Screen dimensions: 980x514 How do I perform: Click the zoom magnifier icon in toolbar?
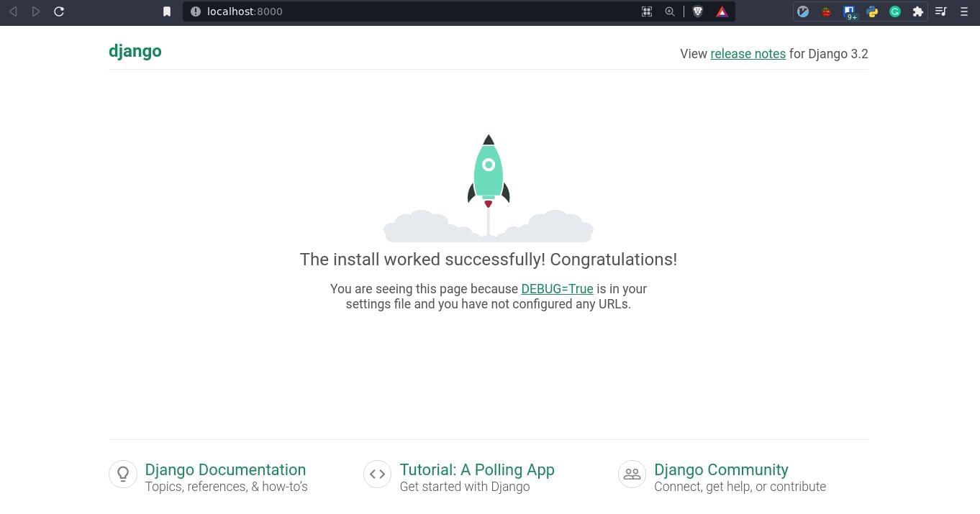(670, 12)
